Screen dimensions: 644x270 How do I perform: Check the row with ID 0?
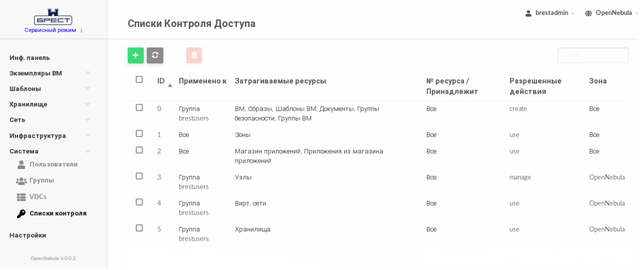point(140,108)
